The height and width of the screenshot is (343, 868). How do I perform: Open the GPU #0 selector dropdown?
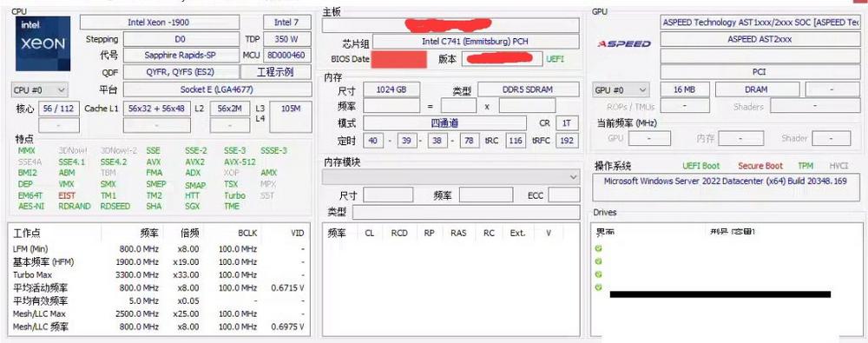tap(621, 89)
